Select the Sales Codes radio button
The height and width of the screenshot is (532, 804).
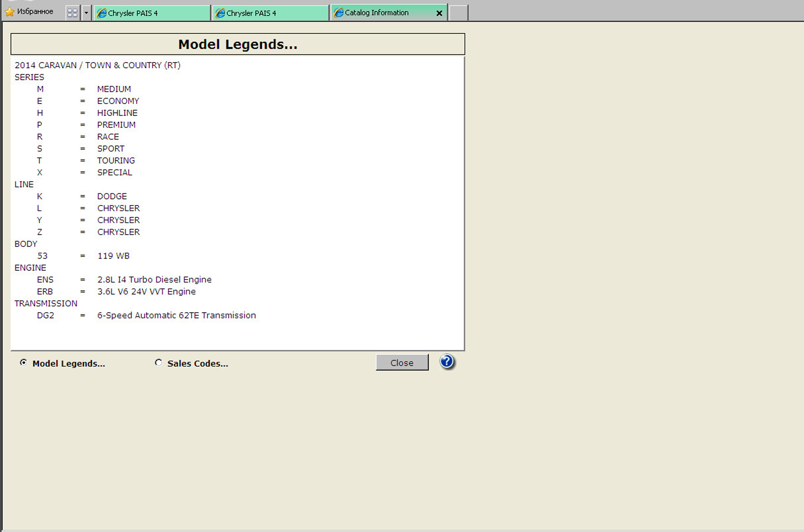pos(158,363)
